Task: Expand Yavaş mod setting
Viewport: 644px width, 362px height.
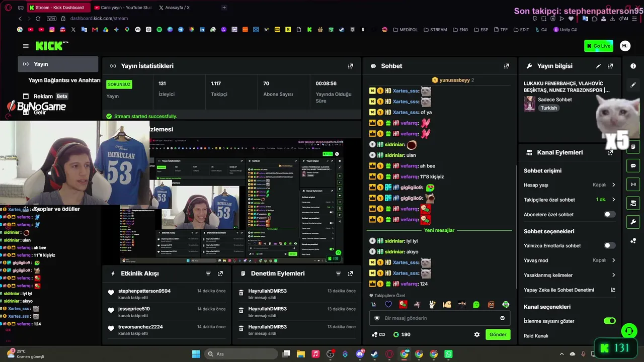Action: tap(570, 260)
